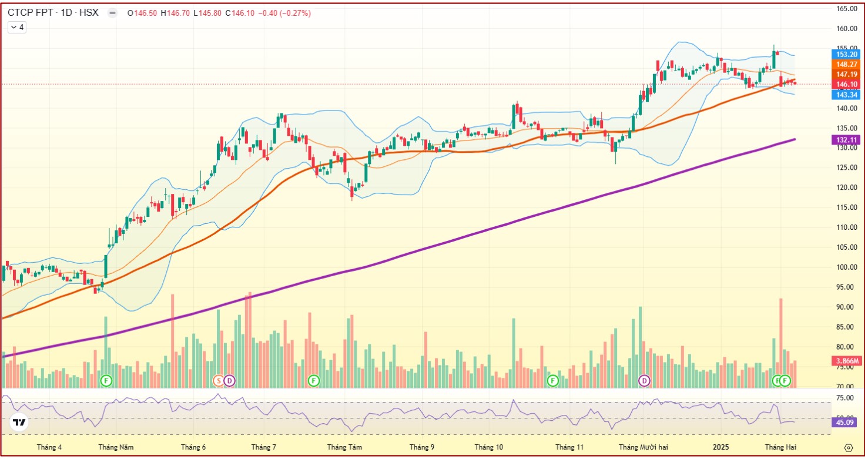Click the Tháng Năm time axis label
Image resolution: width=868 pixels, height=459 pixels.
[x=116, y=447]
